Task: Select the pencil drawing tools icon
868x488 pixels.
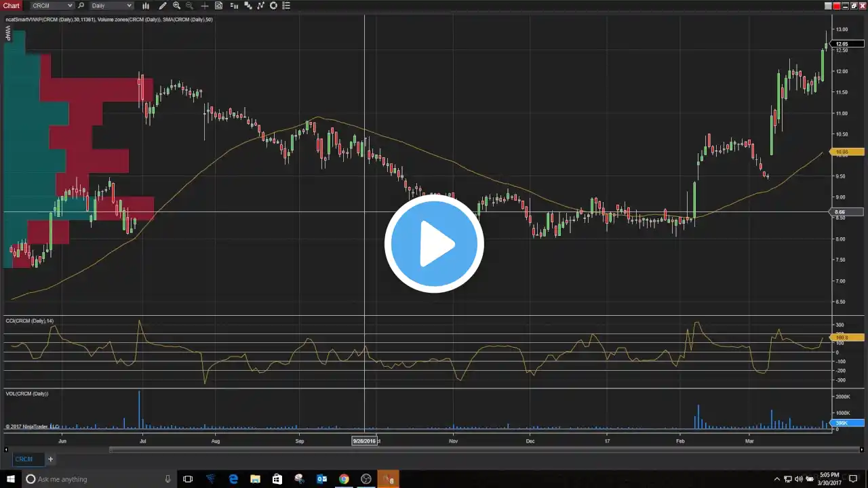Action: click(163, 5)
